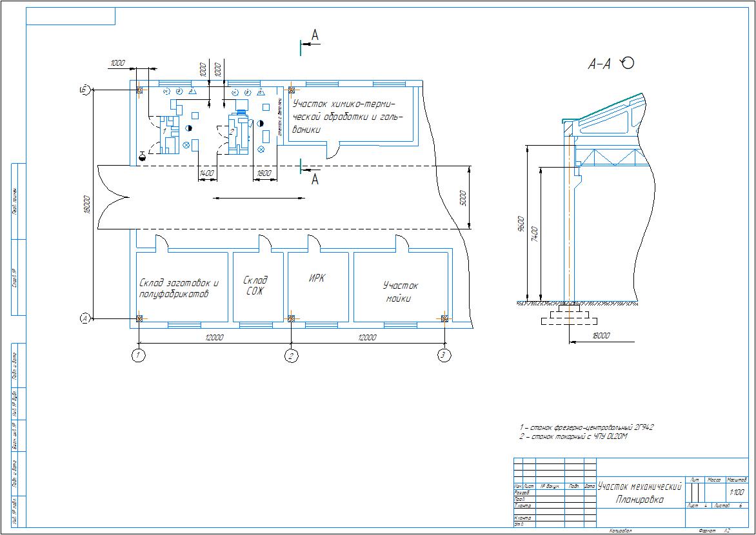Select grid axis marker circle 3
756x535 pixels.
[x=443, y=355]
